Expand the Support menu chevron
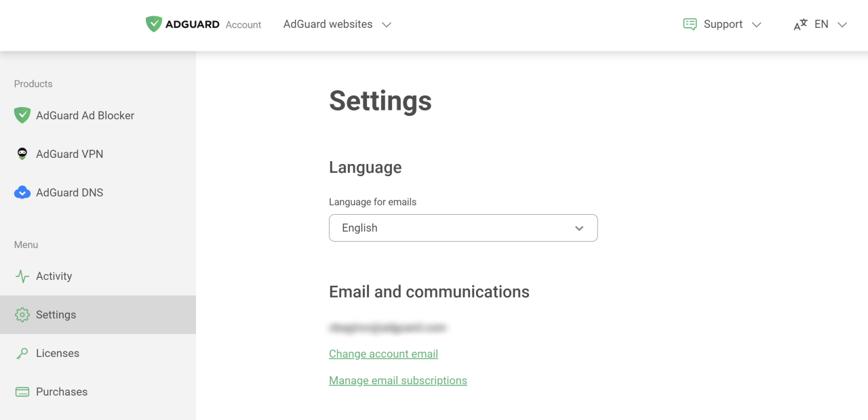868x420 pixels. [x=757, y=24]
